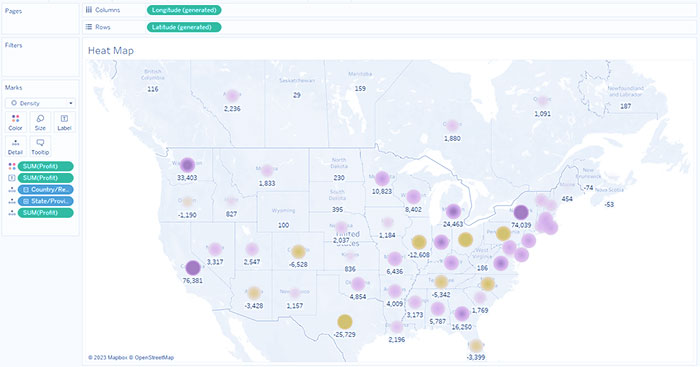The height and width of the screenshot is (367, 700).
Task: Select the California mark labeled 76,381
Action: tap(193, 268)
